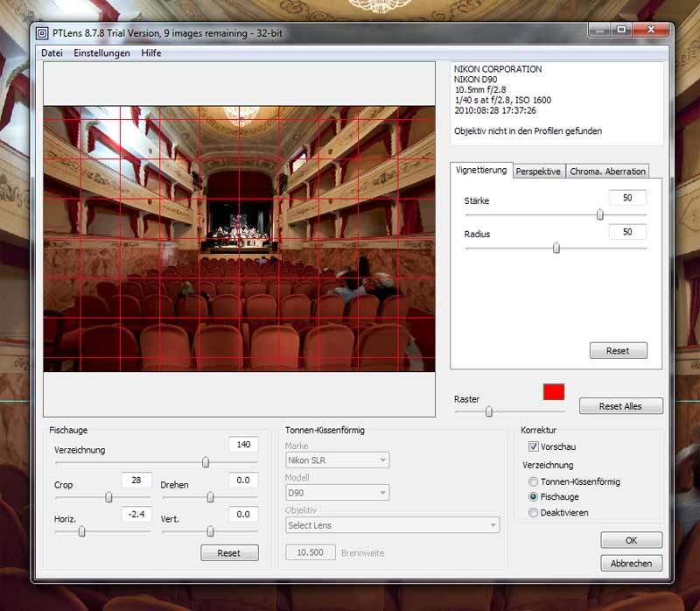Screen dimensions: 700x611
Task: Click the Brennweite field showing 10.500
Action: 311,552
